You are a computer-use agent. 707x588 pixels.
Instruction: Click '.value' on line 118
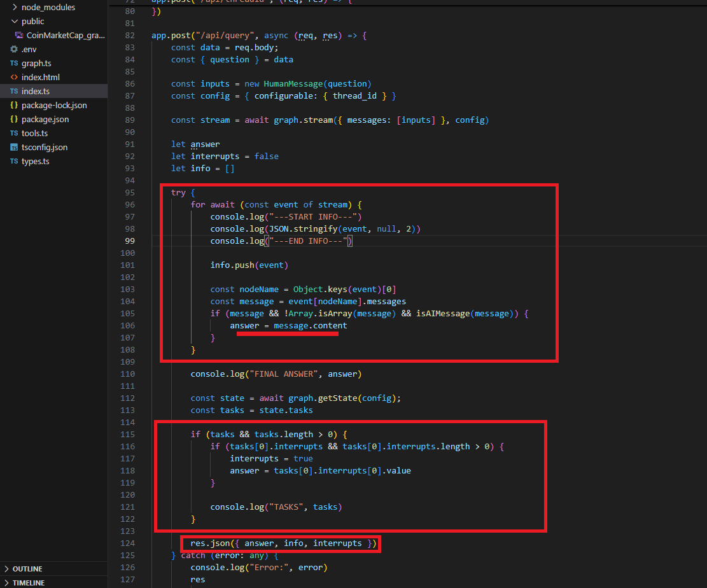[396, 470]
